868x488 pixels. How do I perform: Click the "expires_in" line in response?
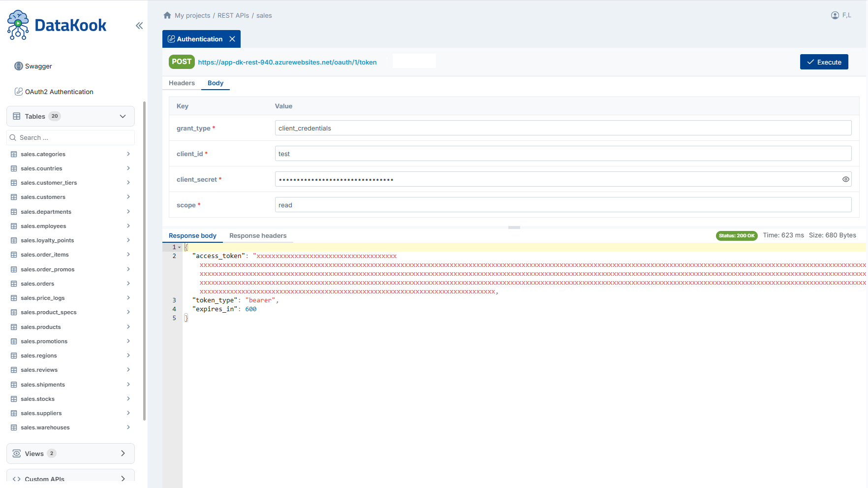224,309
